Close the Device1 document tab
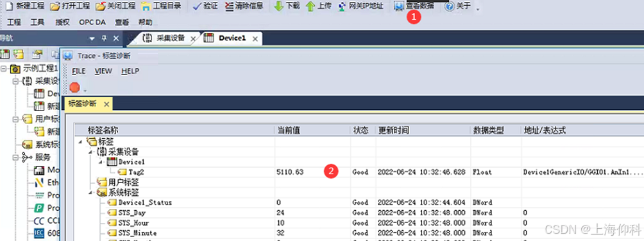This screenshot has width=644, height=241. pyautogui.click(x=255, y=39)
